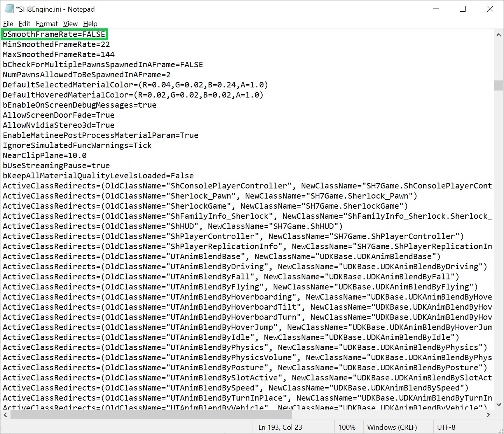Click the horizontal scrollbar right arrow
This screenshot has height=434, width=504.
pyautogui.click(x=488, y=415)
